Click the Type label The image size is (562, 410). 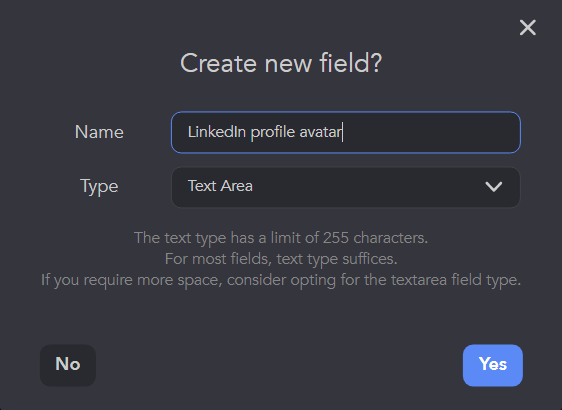[x=99, y=187]
